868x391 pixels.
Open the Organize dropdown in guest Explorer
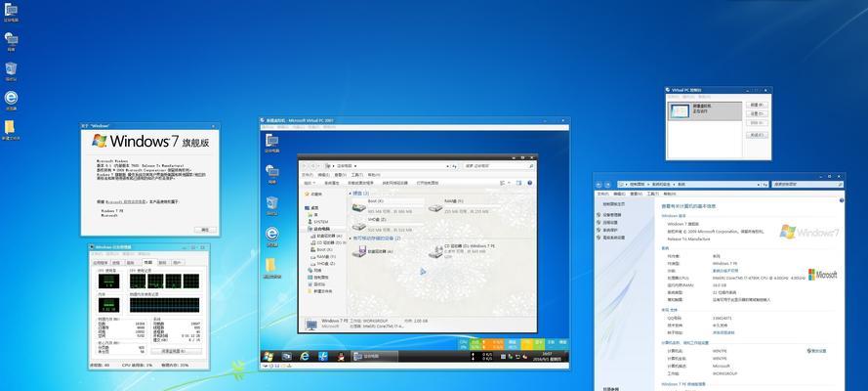[x=310, y=183]
